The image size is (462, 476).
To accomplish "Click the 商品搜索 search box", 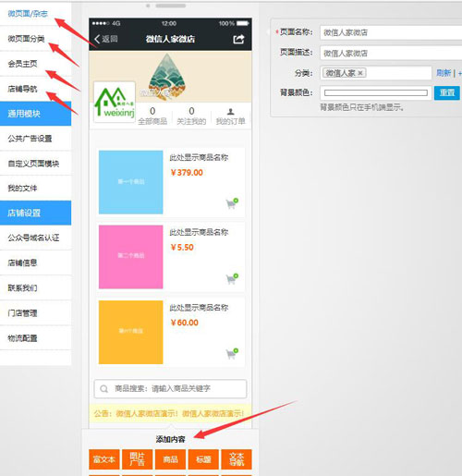I will pos(170,389).
